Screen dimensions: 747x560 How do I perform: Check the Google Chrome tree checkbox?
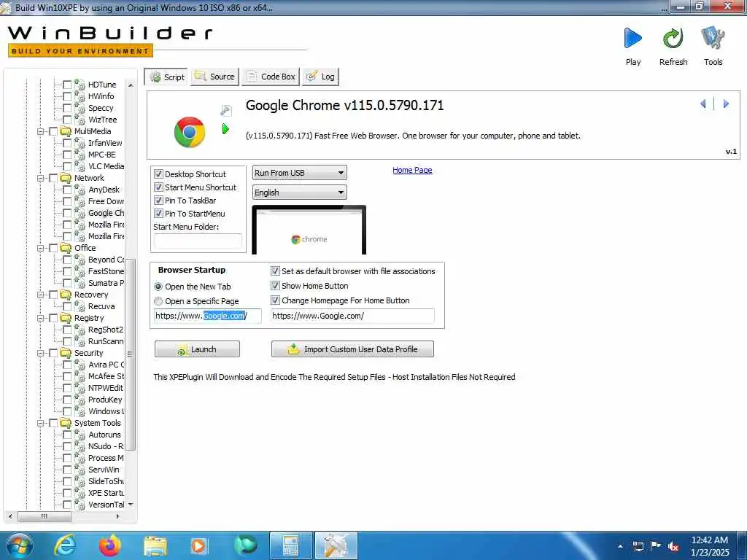point(67,214)
